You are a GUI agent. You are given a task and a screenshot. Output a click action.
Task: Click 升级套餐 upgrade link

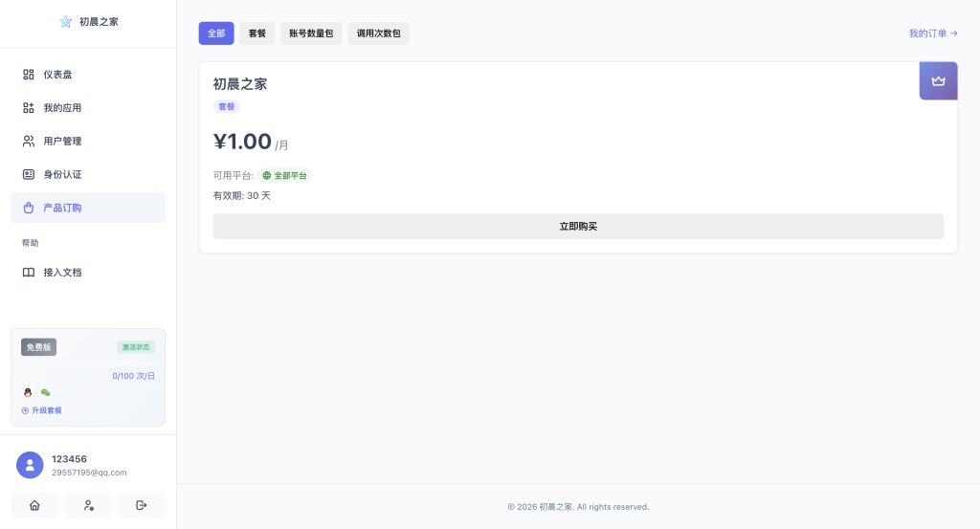[42, 410]
